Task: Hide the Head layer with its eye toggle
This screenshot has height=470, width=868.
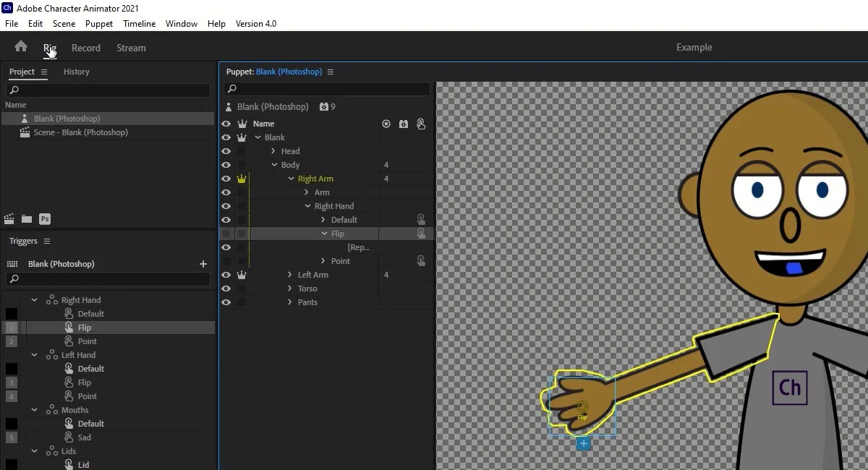Action: pyautogui.click(x=226, y=151)
